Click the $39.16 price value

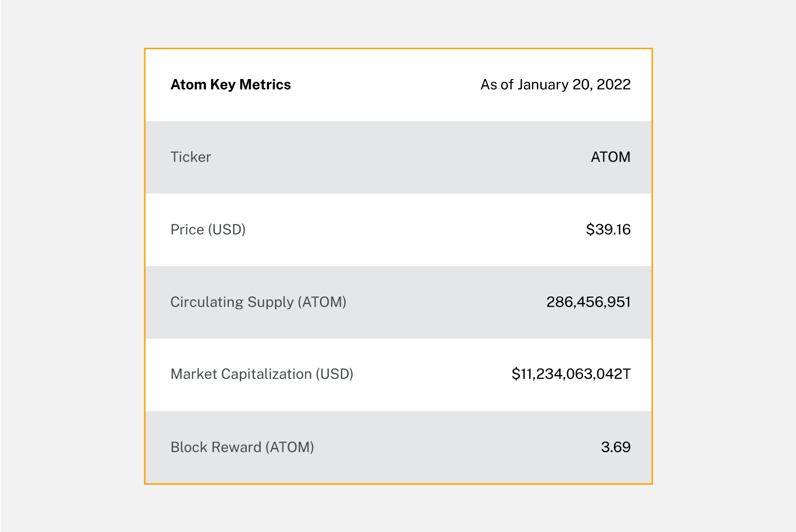click(x=608, y=230)
